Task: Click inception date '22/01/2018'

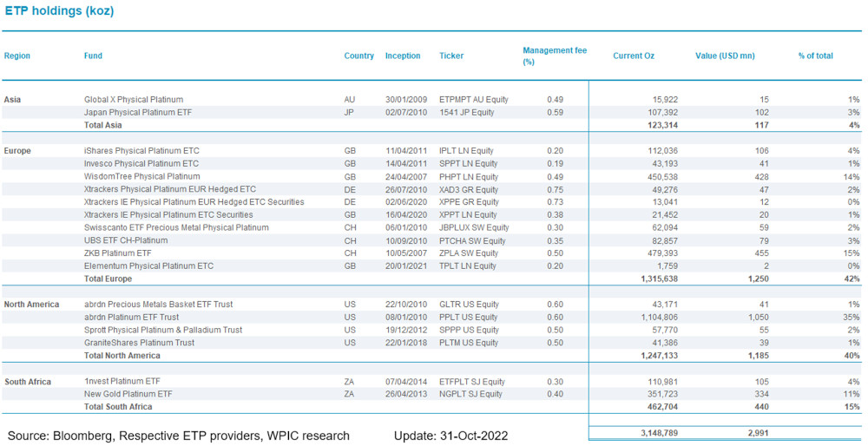Action: tap(406, 343)
